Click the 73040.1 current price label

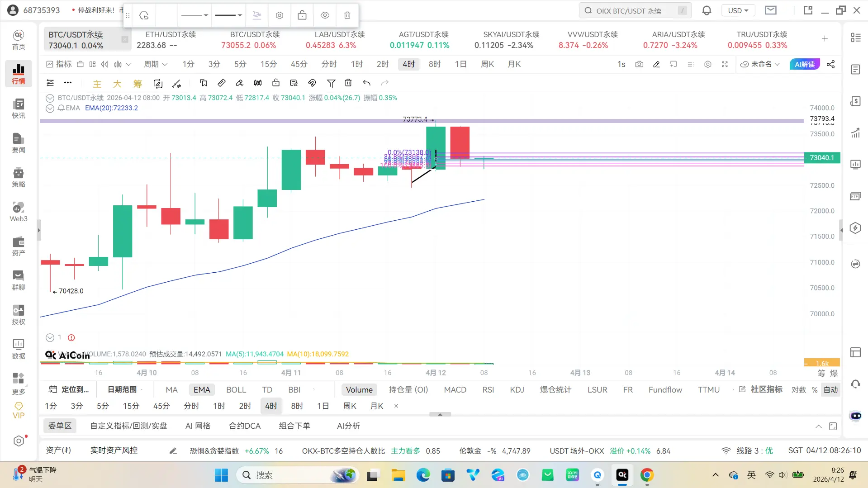[x=822, y=158]
